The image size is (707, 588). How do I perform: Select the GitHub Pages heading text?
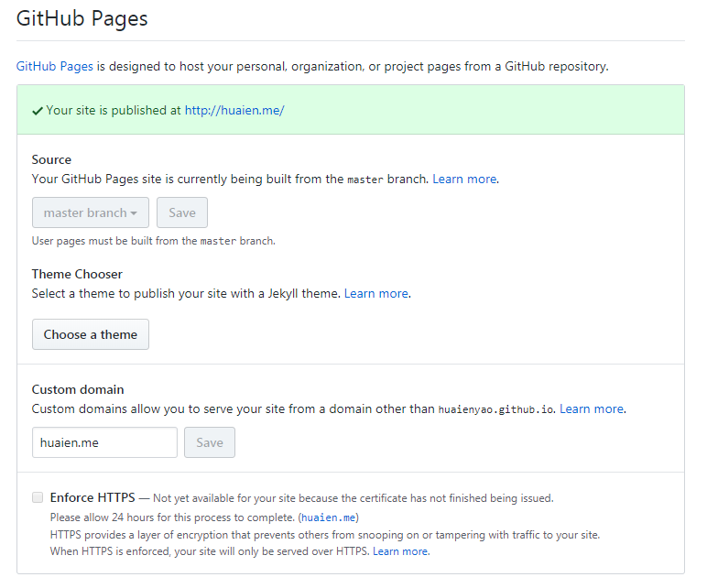[82, 18]
